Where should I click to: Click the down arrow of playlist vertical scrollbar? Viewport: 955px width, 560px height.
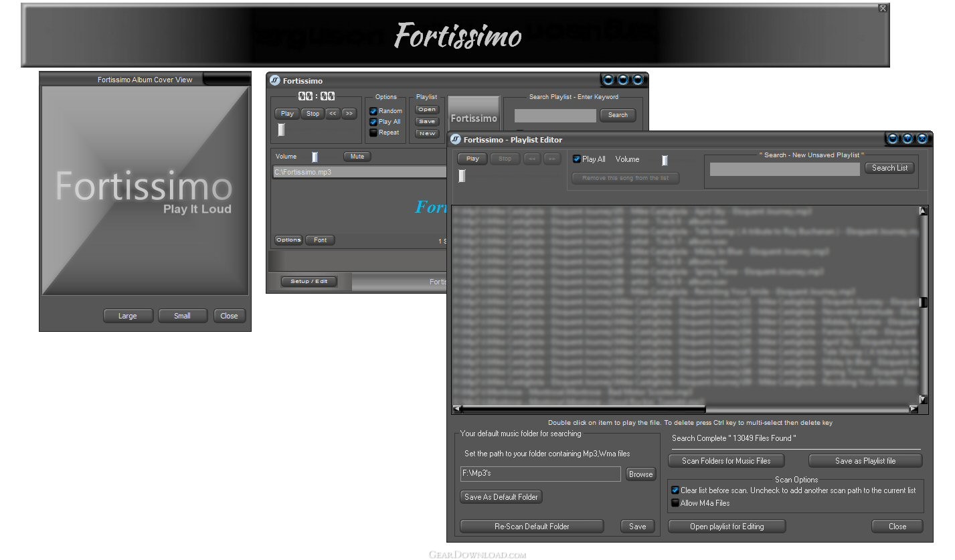point(924,399)
